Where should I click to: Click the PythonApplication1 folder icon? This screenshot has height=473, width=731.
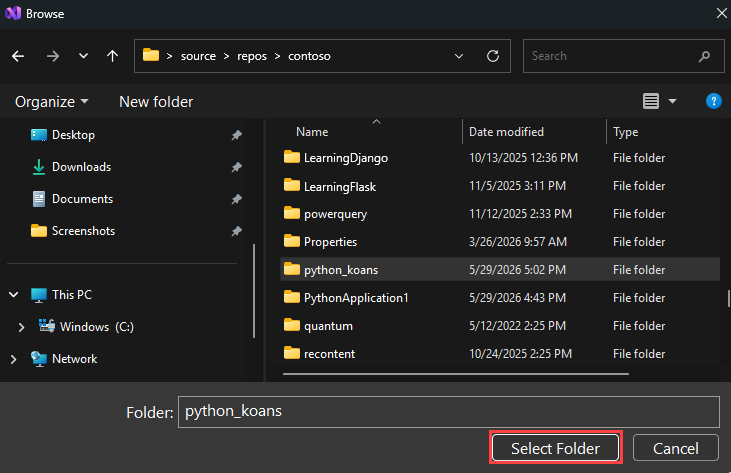click(292, 297)
